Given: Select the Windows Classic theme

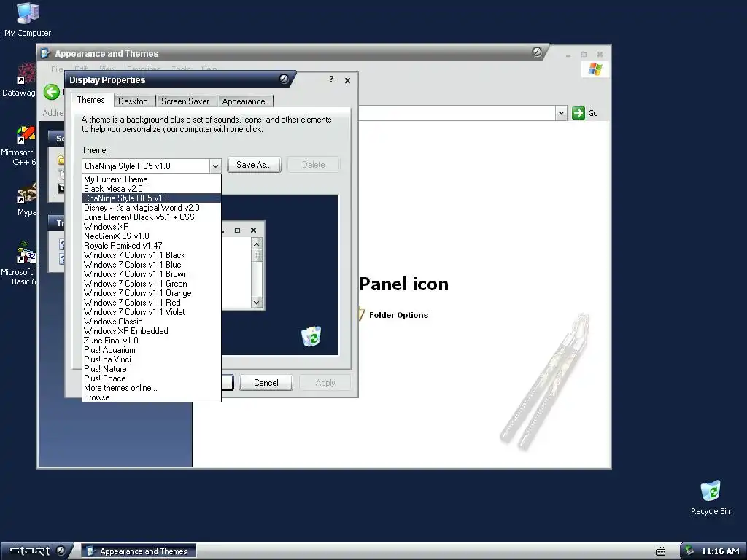Looking at the screenshot, I should [x=152, y=322].
